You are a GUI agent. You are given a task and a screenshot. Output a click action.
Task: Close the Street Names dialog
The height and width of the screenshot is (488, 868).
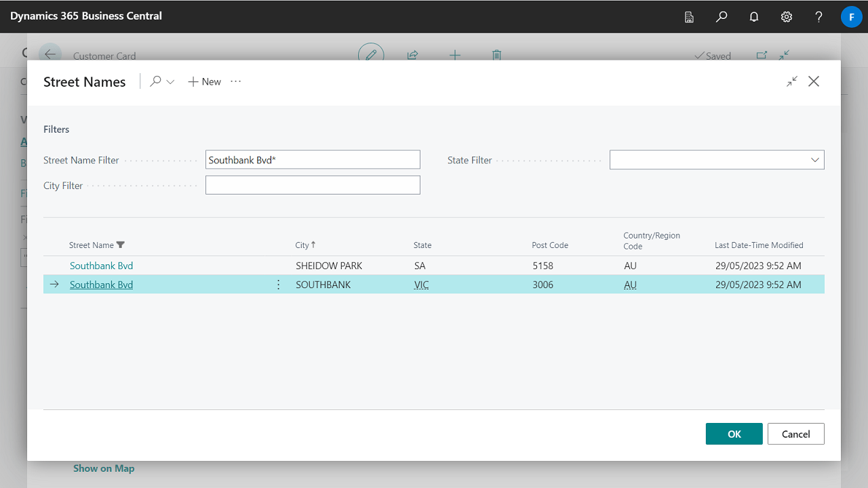pyautogui.click(x=814, y=81)
